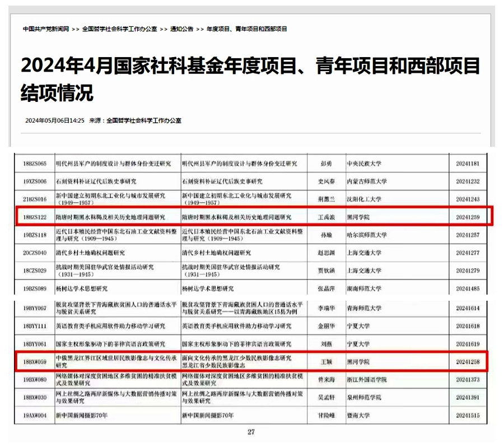The width and height of the screenshot is (504, 448).
Task: Click certificate number 20241485
Action: click(468, 288)
